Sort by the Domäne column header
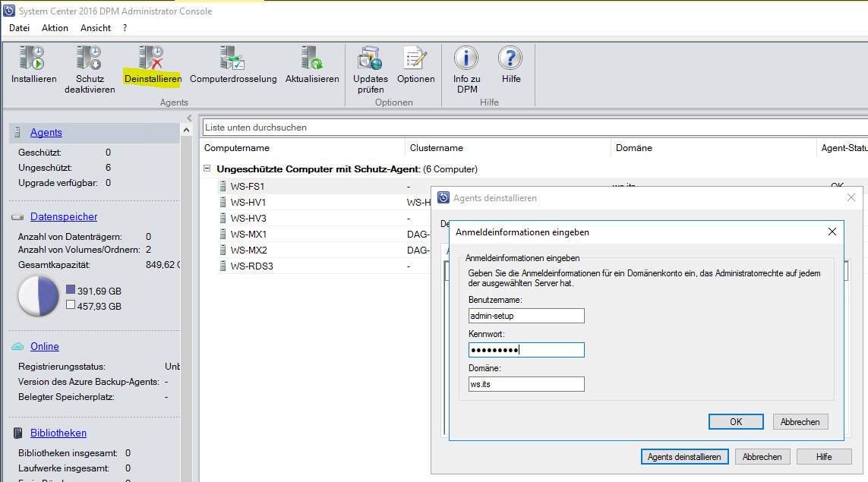This screenshot has height=482, width=868. (713, 148)
